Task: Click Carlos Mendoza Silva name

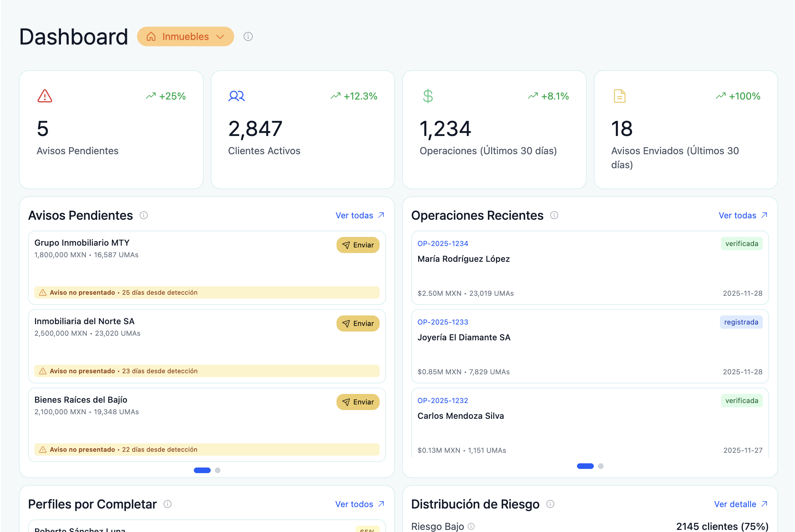Action: coord(461,416)
